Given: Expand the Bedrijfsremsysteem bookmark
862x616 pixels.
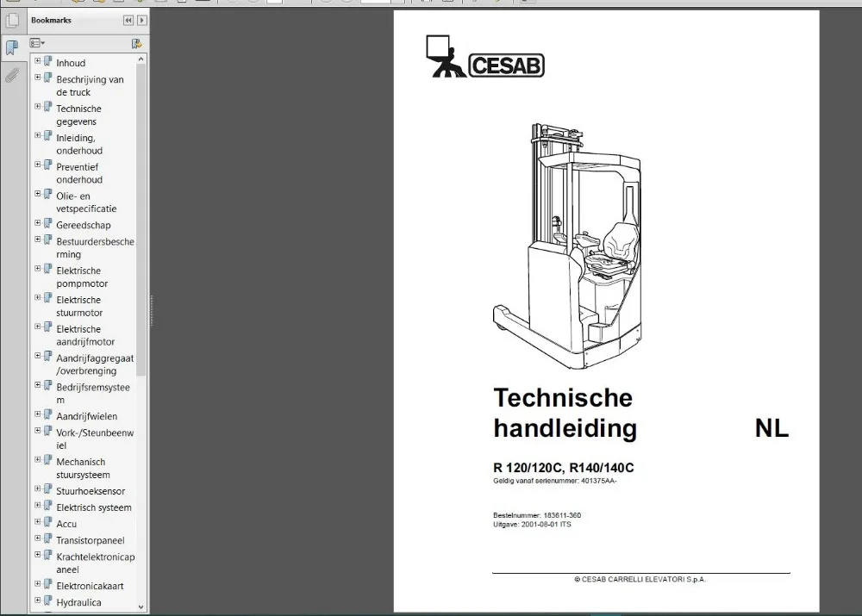Looking at the screenshot, I should (37, 385).
